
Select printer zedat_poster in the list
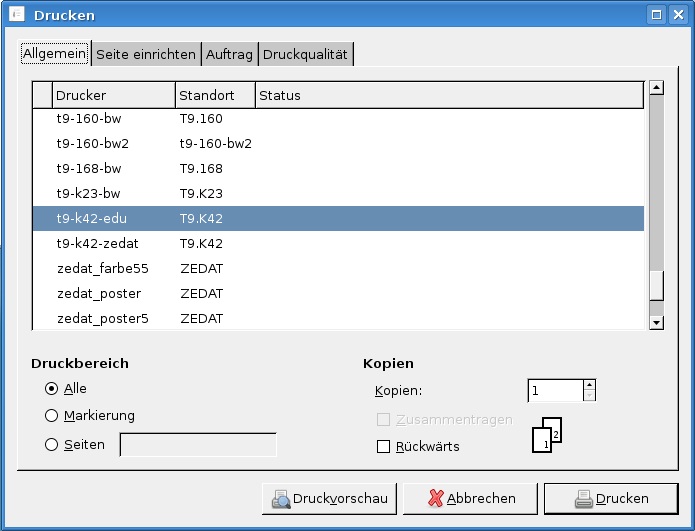pos(99,294)
